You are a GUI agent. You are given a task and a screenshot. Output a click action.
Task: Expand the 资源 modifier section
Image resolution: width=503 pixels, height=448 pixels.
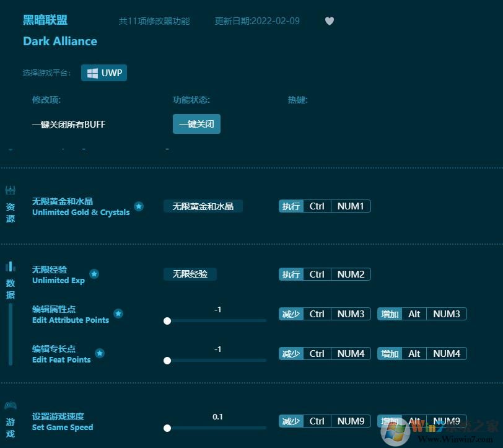click(10, 190)
